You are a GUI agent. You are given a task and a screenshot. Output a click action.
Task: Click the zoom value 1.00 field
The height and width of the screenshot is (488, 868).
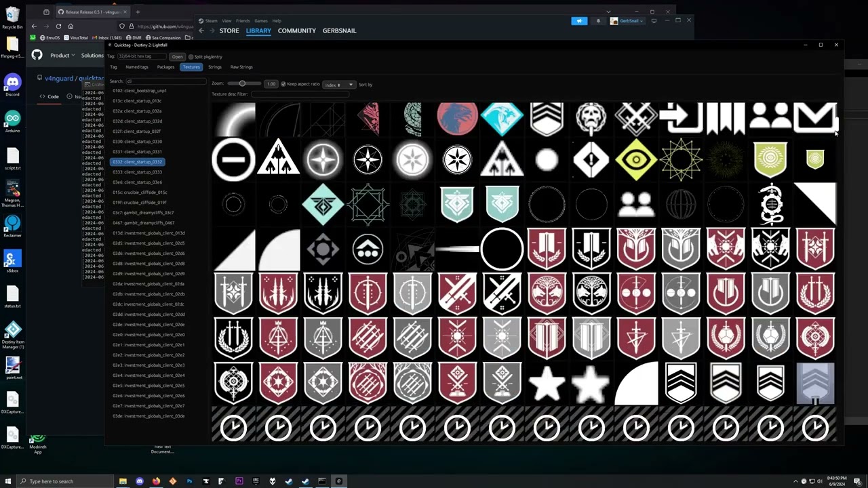pos(271,84)
